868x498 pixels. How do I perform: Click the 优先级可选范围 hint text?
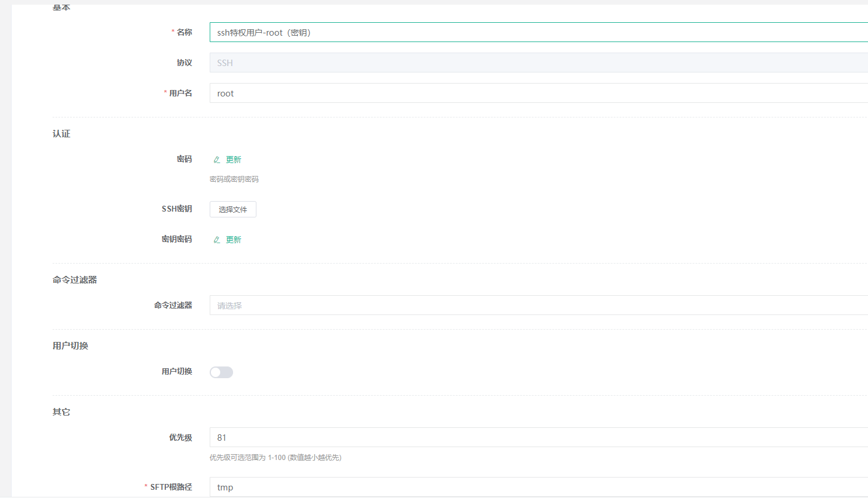(x=275, y=458)
